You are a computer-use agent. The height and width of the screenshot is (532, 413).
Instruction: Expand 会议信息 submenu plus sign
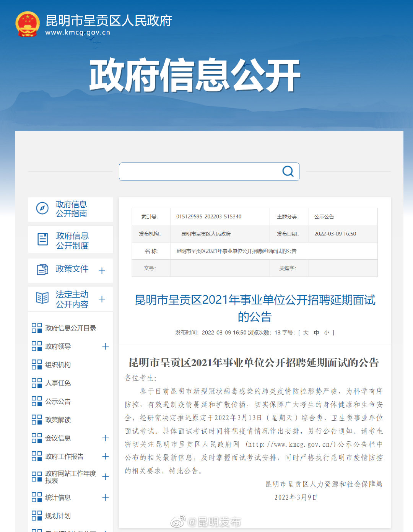pos(106,438)
